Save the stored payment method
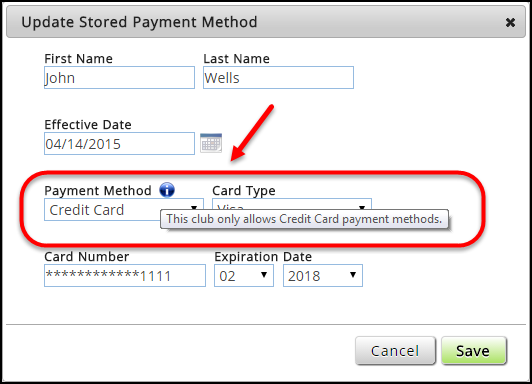The image size is (532, 384). click(474, 351)
